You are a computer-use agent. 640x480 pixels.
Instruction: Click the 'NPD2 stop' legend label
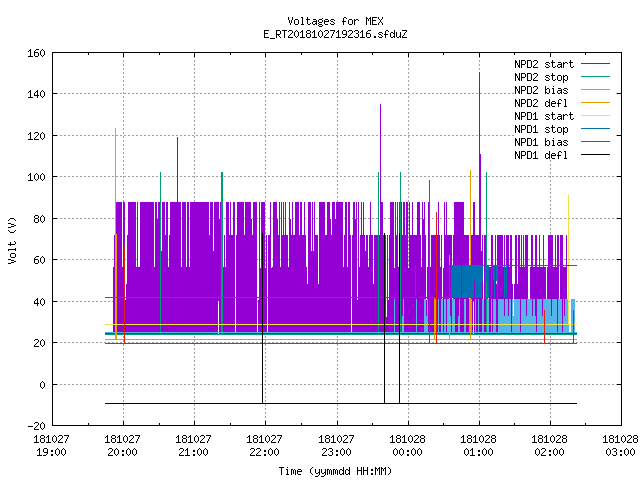[541, 77]
